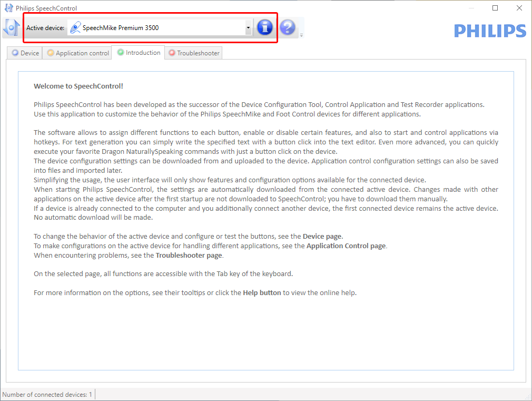Screen dimensions: 532x401
Task: Click the 'Welcome to SpeechControl!' heading
Action: 78,86
